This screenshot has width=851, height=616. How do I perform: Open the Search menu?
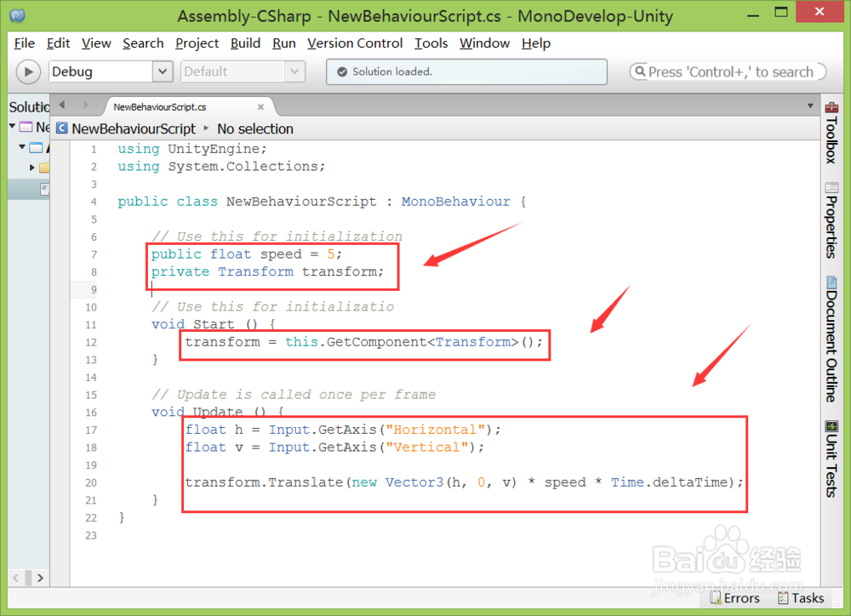143,43
